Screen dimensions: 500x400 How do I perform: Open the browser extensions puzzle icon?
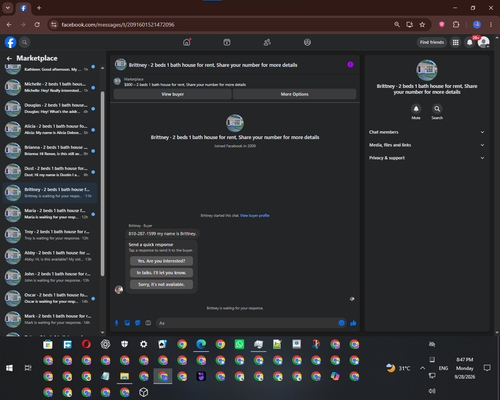(456, 25)
